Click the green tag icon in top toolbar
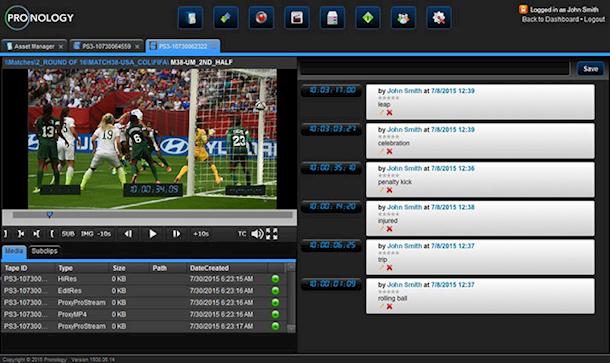Viewport: 610px width, 363px height. 226,18
